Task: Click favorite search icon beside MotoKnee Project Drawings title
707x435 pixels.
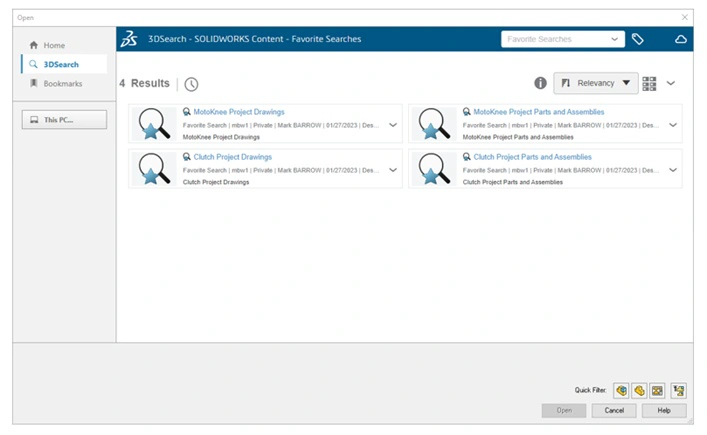Action: [187, 112]
